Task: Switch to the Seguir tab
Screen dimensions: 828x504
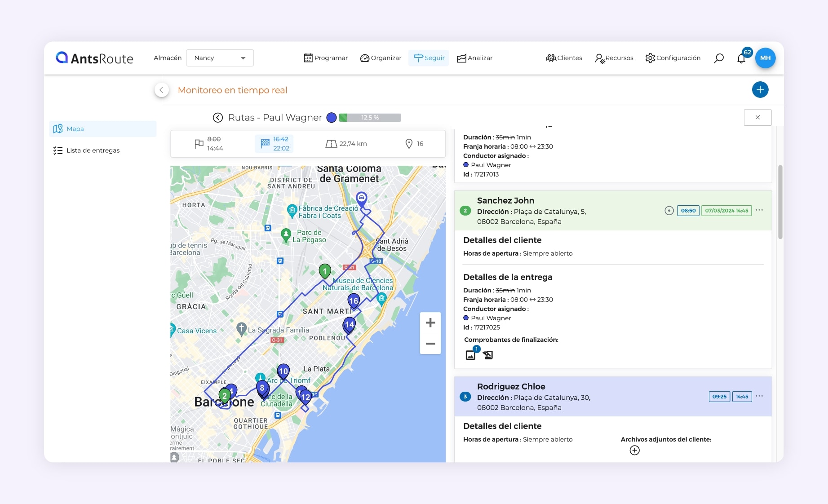Action: [x=429, y=57]
